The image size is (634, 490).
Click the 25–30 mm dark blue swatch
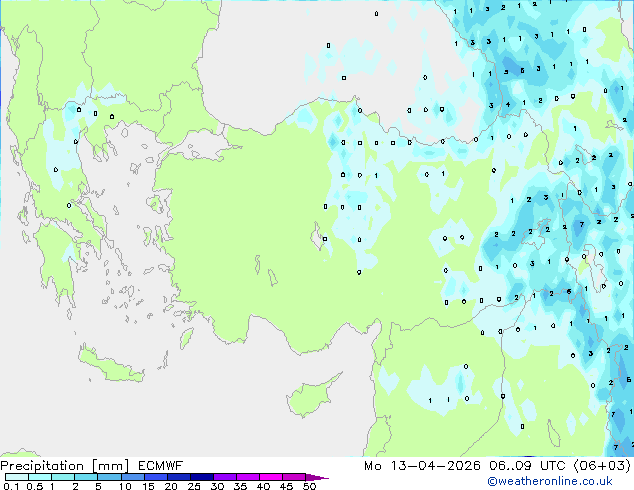[201, 477]
